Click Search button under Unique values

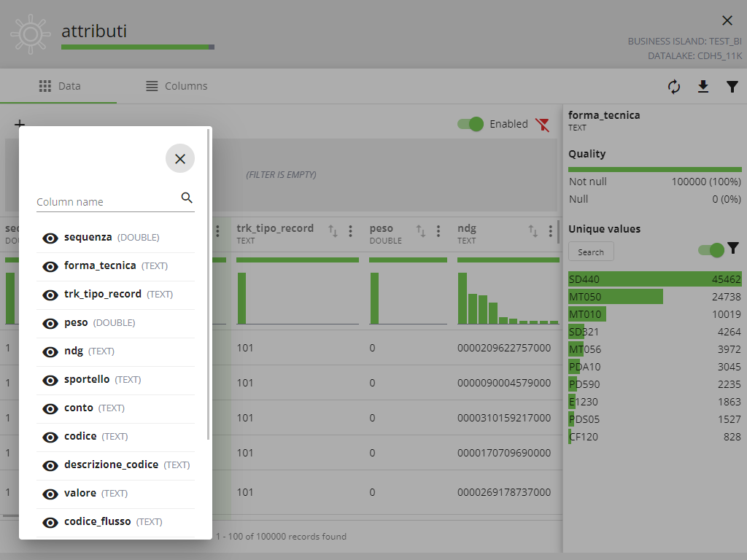[591, 252]
